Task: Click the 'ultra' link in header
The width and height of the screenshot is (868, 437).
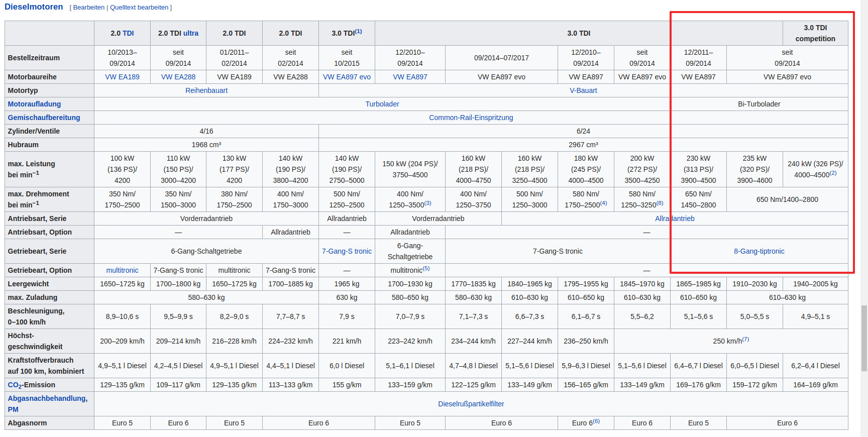Action: tap(191, 33)
